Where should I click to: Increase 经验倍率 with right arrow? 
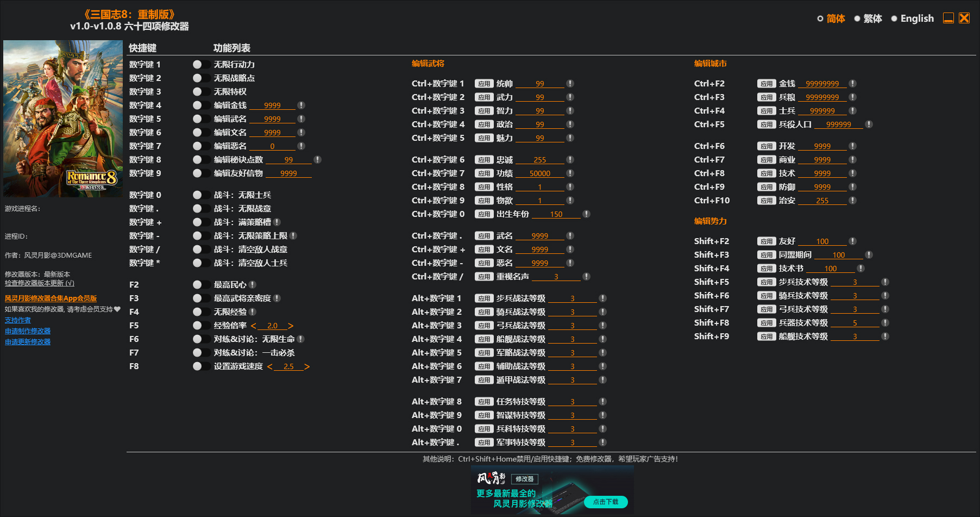point(291,326)
